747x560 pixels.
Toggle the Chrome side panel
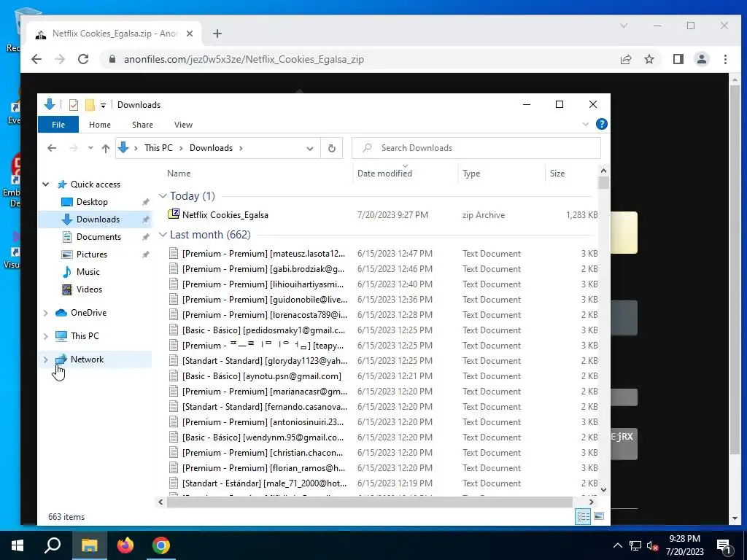(678, 59)
